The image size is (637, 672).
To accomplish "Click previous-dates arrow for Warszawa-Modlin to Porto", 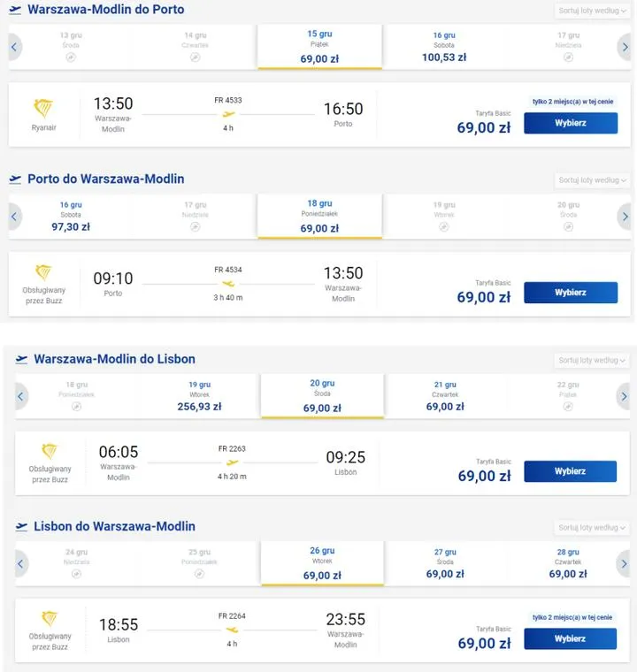I will pyautogui.click(x=14, y=46).
